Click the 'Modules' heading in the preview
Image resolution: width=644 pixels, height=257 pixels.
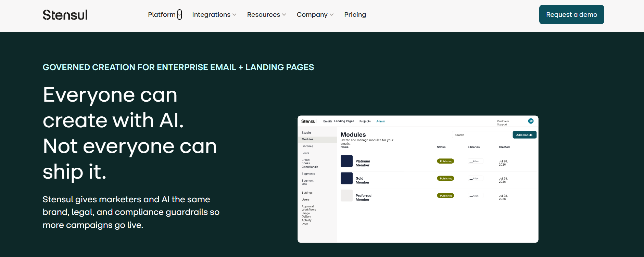point(353,134)
